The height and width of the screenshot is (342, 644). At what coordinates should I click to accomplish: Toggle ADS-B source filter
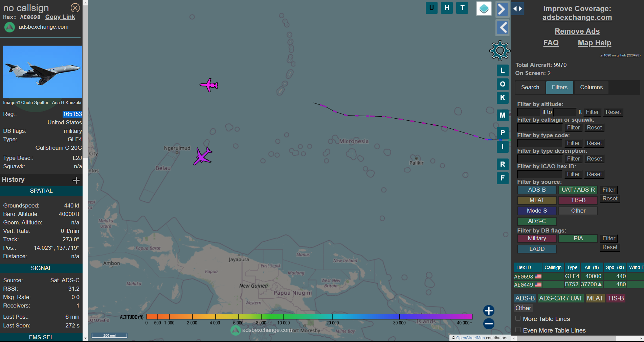click(x=537, y=190)
